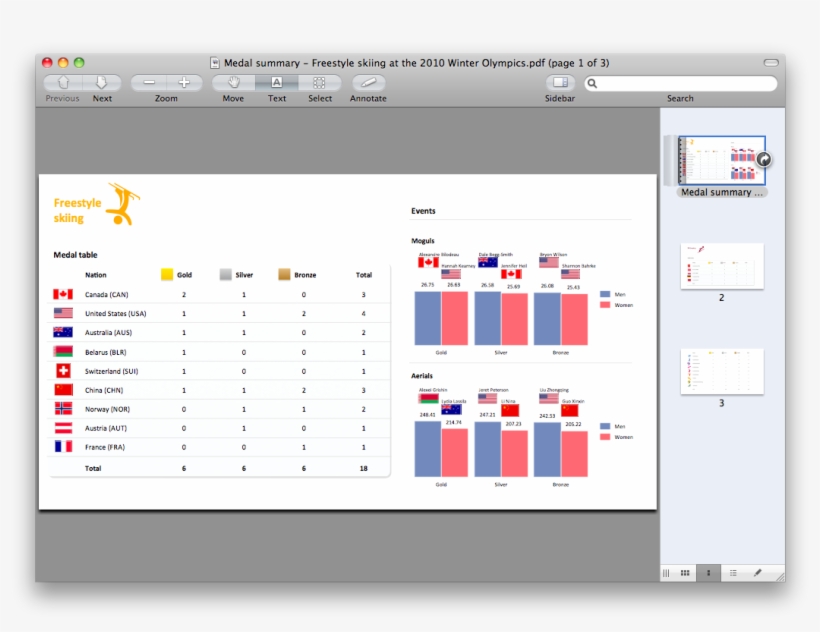Select the Move hand tool
Screen dimensions: 820x632
(x=233, y=84)
